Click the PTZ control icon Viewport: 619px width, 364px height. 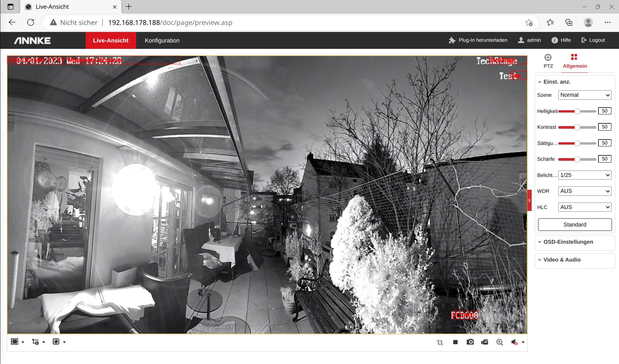click(x=548, y=57)
